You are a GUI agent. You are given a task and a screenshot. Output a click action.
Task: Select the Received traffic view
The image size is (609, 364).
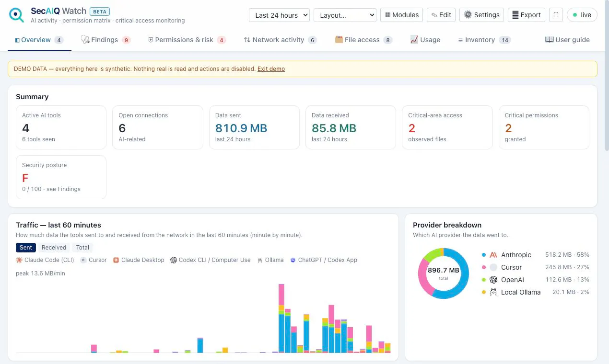[54, 248]
